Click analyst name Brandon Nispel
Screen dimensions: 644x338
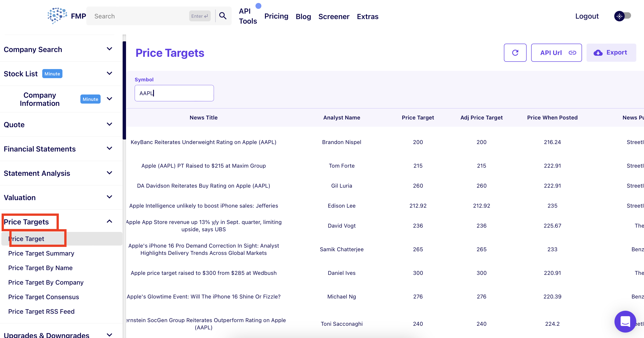coord(342,142)
